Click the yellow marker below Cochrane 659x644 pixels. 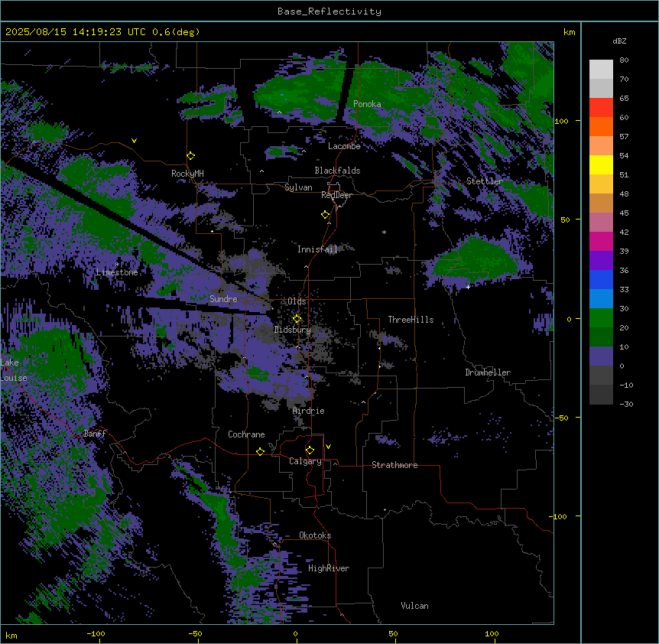260,451
